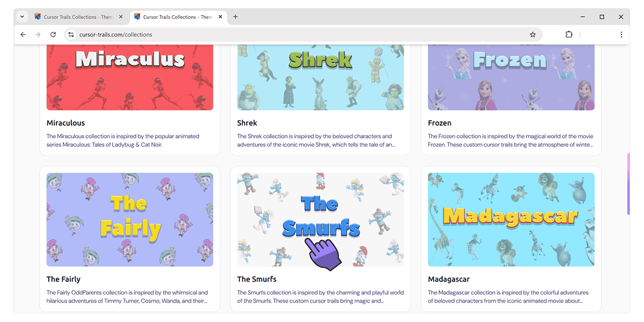Screen dimensions: 644x322
Task: Minimize the browser window
Action: 583,17
